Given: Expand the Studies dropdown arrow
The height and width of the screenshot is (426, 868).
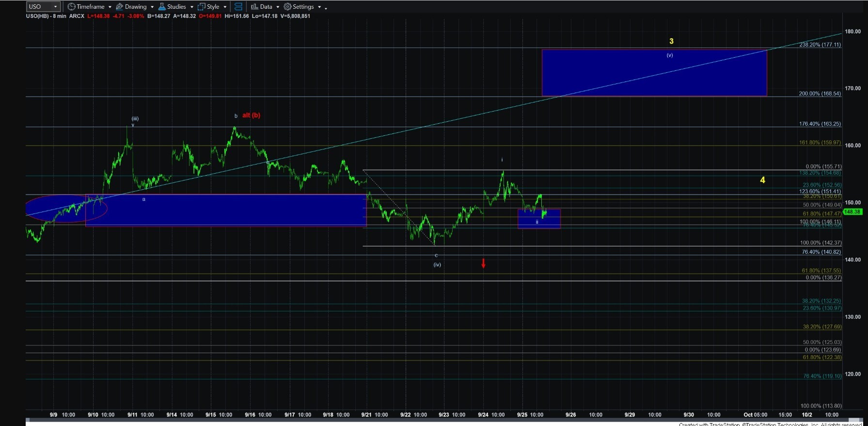Looking at the screenshot, I should pos(192,7).
